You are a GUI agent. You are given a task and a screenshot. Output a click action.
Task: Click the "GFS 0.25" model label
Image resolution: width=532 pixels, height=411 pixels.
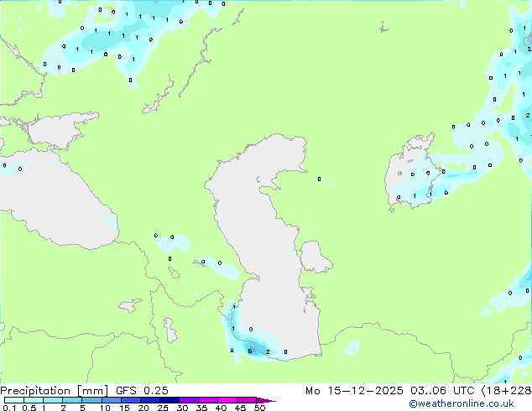tap(142, 391)
